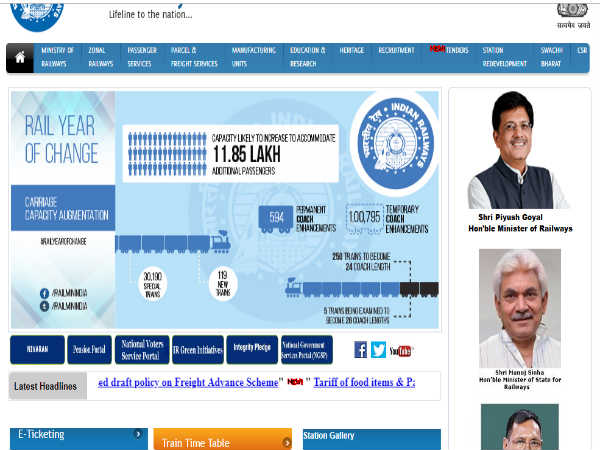Screen dimensions: 600x450
Task: Click Facebook /RAILMININDIA icon in banner
Action: [44, 293]
